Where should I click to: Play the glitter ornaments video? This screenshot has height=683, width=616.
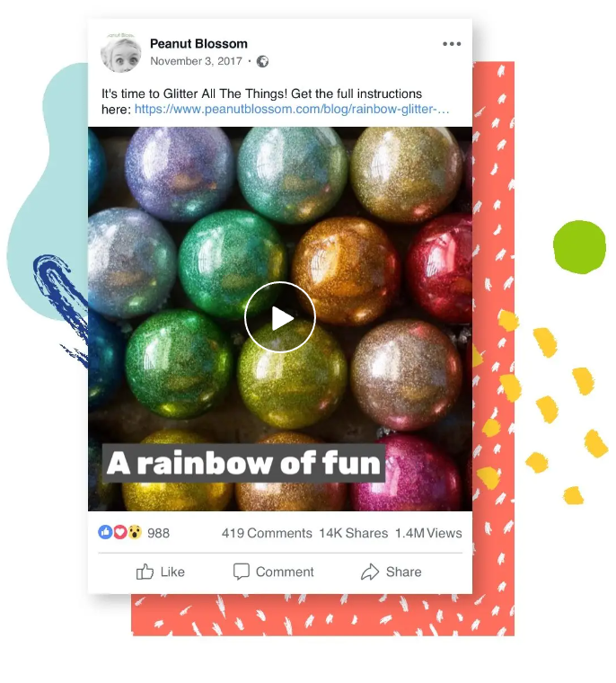pyautogui.click(x=280, y=317)
